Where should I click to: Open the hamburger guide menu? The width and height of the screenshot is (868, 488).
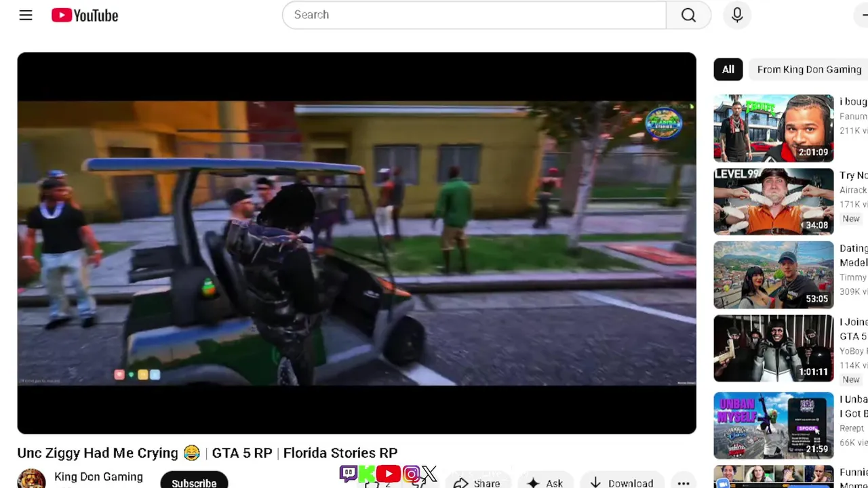tap(26, 15)
